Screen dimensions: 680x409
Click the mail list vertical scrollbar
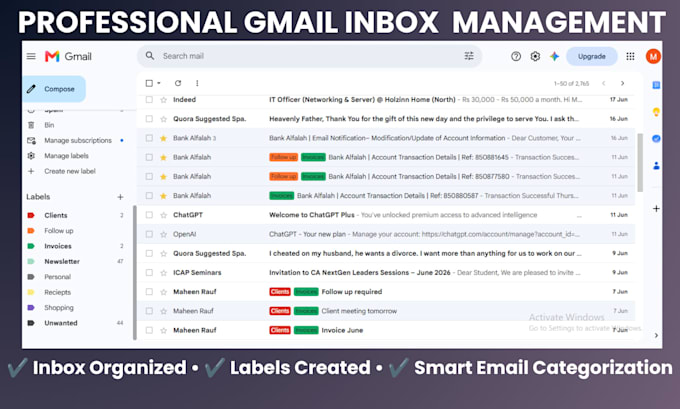[x=640, y=162]
